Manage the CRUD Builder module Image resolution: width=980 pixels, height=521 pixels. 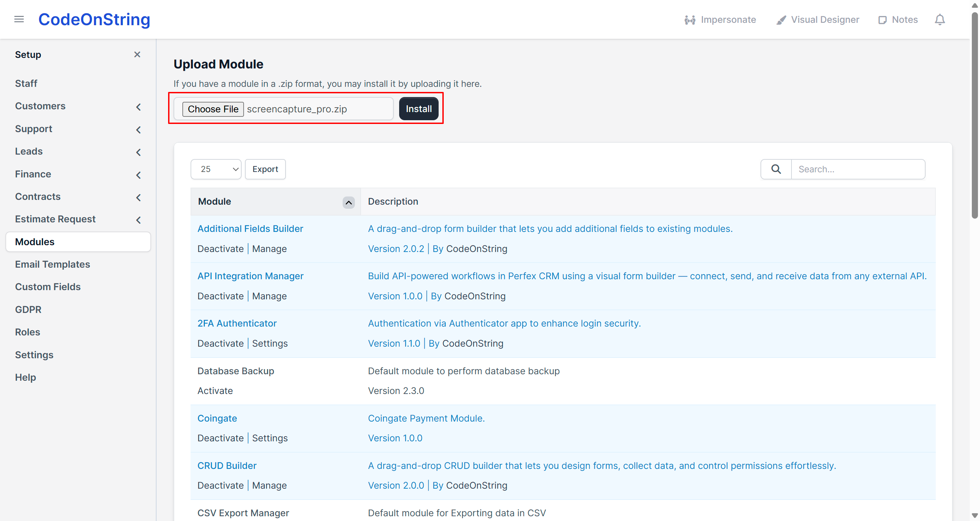[269, 486]
